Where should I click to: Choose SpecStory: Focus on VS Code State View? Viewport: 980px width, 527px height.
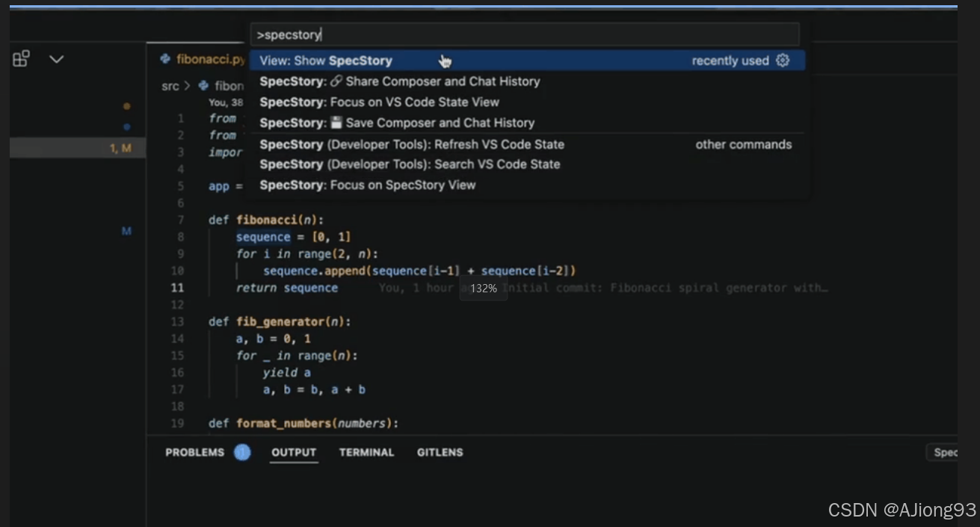pos(527,102)
